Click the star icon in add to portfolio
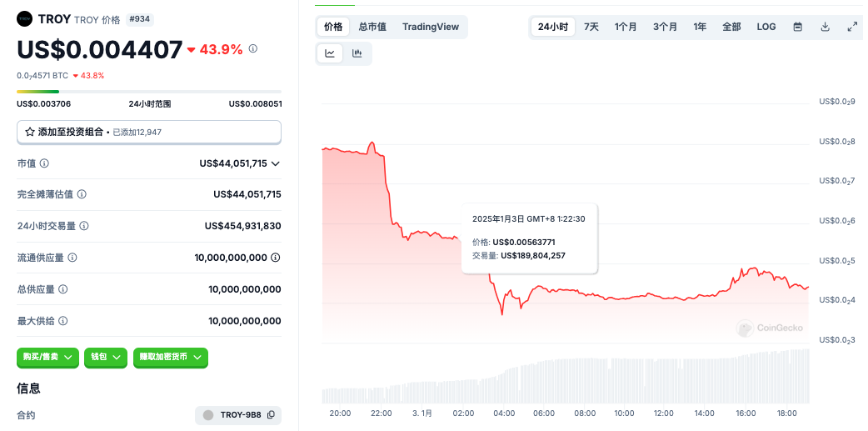Screen dimensions: 868x431 click(x=30, y=132)
